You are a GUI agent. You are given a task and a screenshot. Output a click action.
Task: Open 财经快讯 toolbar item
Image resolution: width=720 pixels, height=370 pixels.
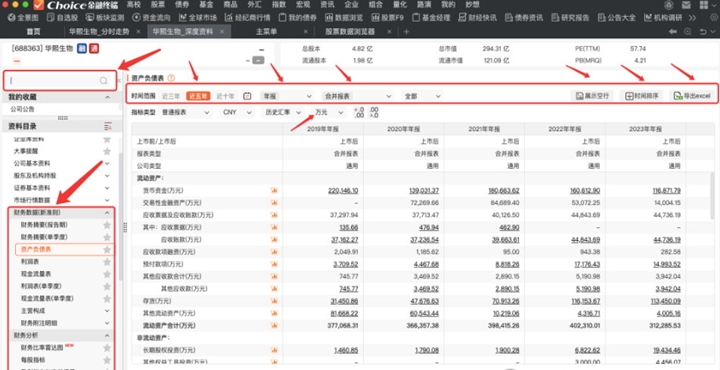coord(478,18)
